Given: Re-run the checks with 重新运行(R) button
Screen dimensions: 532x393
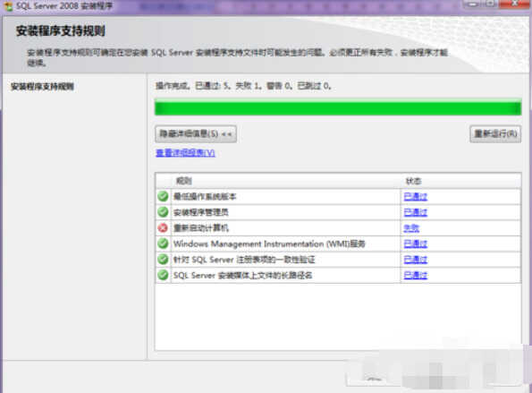Looking at the screenshot, I should click(x=495, y=133).
